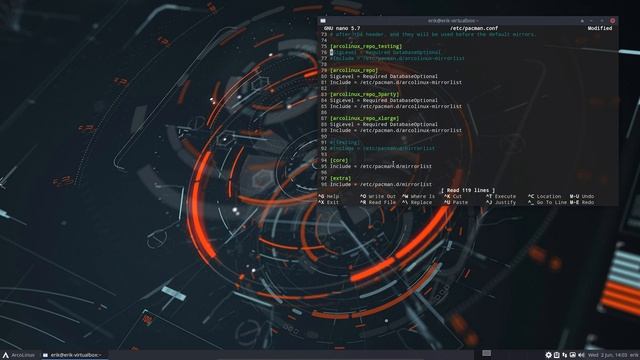Click the ^\ Replace shortcut
Image resolution: width=640 pixels, height=360 pixels.
(417, 202)
